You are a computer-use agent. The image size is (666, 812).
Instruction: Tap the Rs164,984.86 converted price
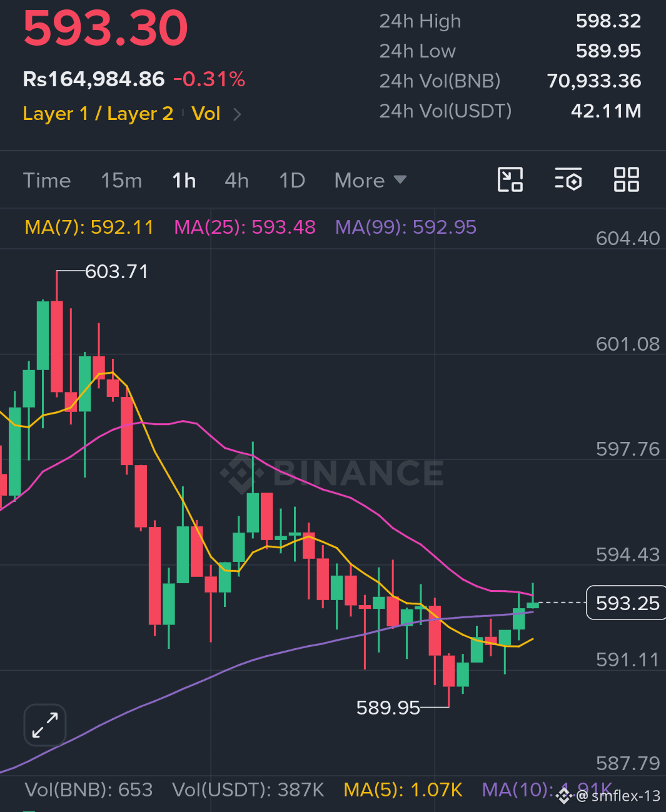[94, 79]
